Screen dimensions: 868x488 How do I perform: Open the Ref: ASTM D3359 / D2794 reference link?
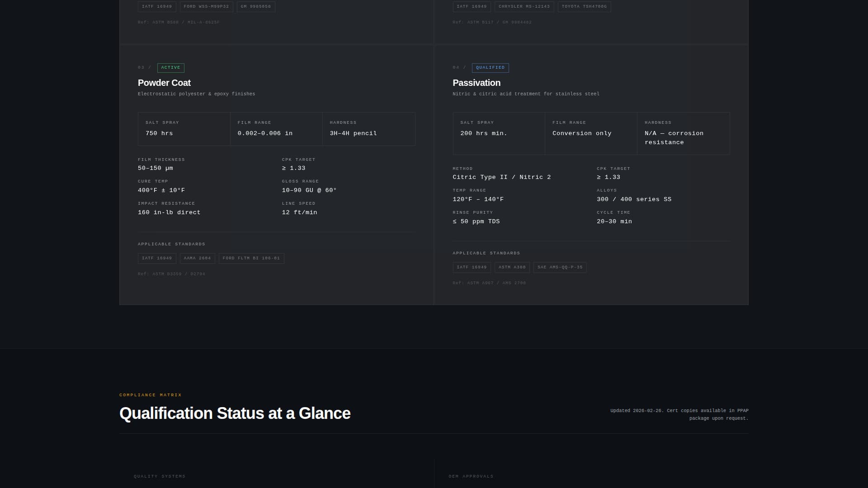tap(171, 274)
